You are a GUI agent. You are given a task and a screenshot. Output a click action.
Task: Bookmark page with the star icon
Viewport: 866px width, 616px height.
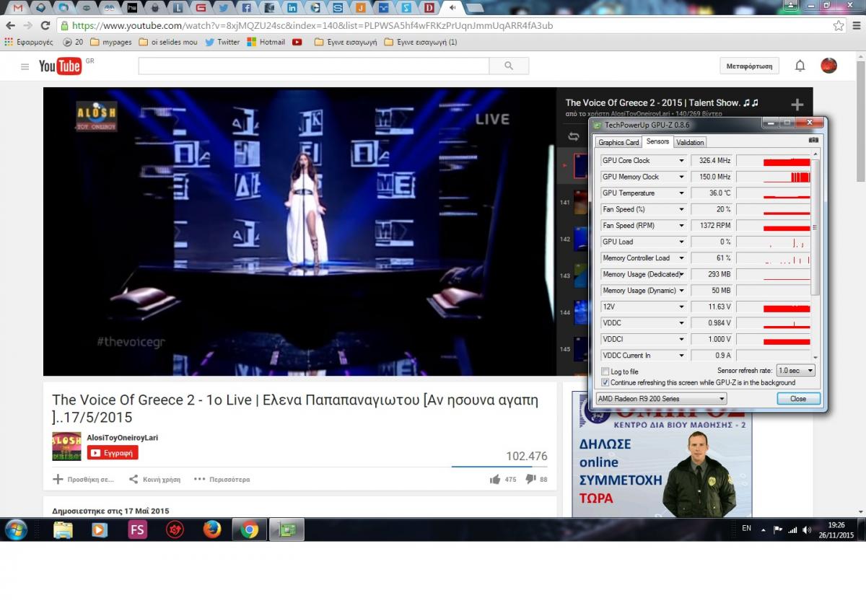[838, 25]
